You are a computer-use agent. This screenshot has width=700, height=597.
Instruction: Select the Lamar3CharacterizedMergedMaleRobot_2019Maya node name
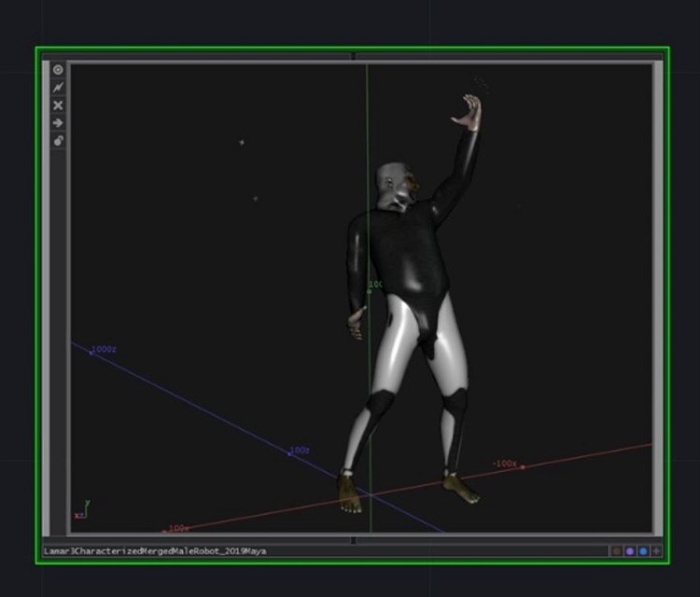[x=155, y=551]
